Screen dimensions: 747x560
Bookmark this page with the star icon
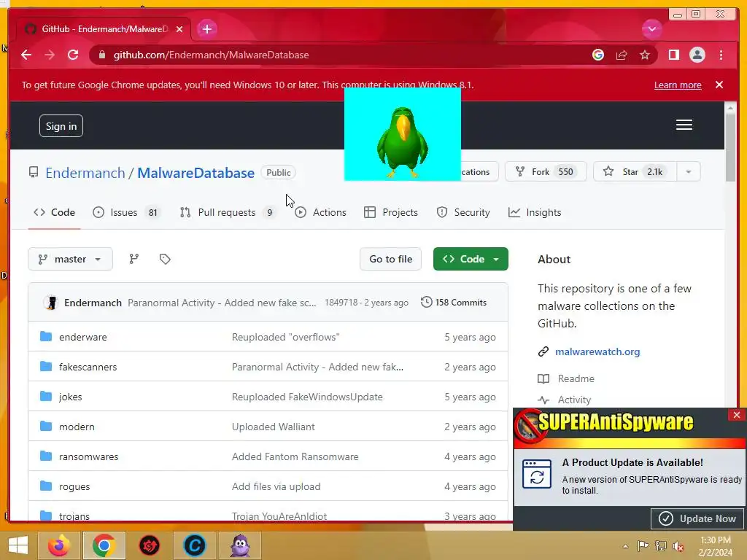click(x=645, y=55)
